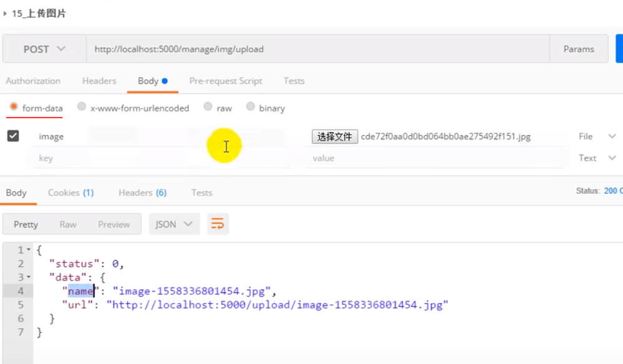Select the x-www-form-urlencoded radio button
Screen dimensions: 623x364
tap(82, 107)
